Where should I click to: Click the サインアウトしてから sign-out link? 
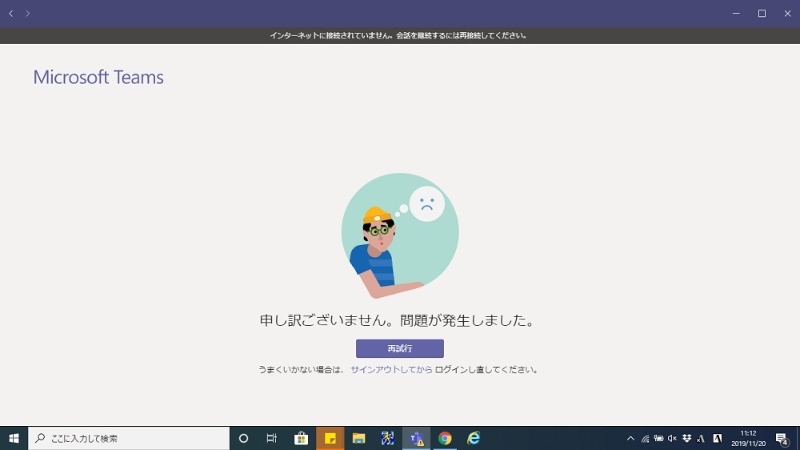click(391, 369)
